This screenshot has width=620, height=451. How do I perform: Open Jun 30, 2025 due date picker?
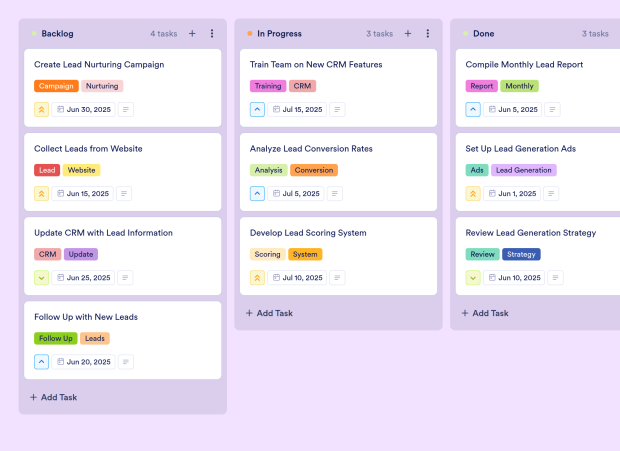click(x=83, y=109)
